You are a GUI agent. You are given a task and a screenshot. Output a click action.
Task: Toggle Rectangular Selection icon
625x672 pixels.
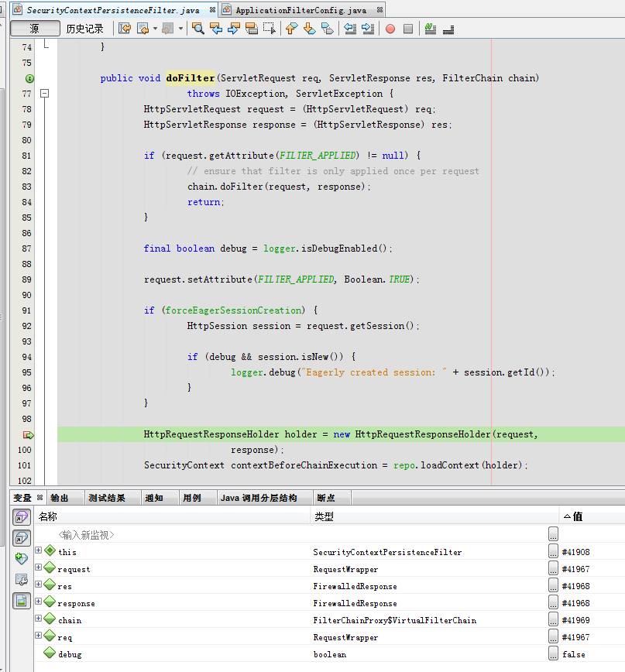click(270, 29)
